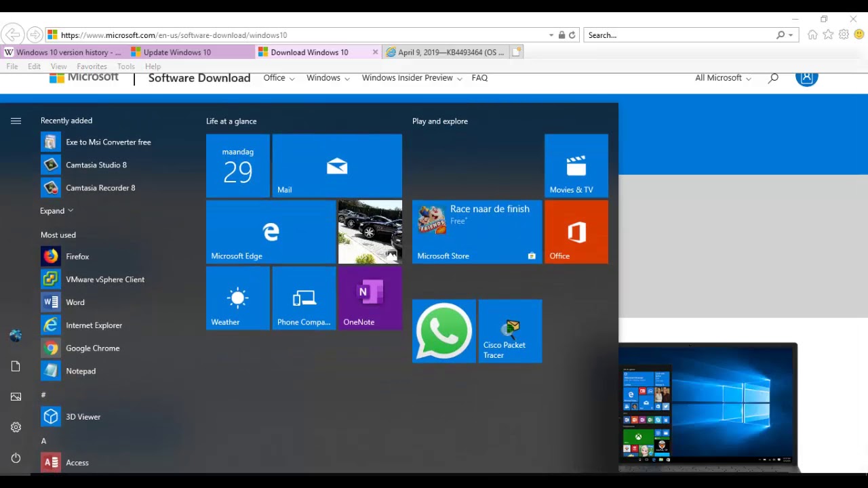Viewport: 868px width, 488px height.
Task: Open Notepad from Most used list
Action: pos(68,371)
